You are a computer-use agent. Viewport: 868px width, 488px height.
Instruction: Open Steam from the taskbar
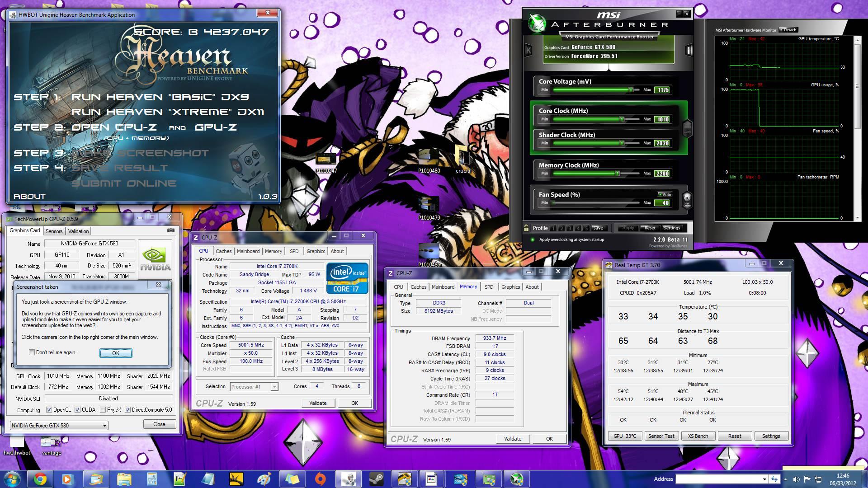point(376,479)
